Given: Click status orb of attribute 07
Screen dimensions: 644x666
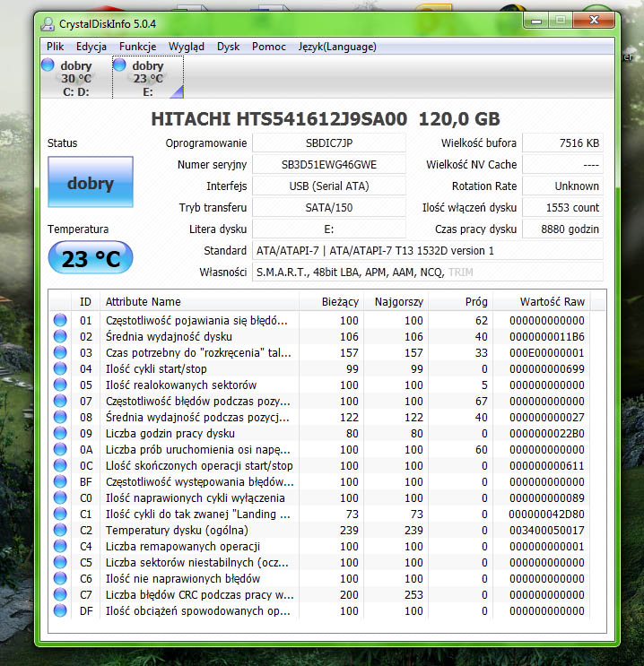Looking at the screenshot, I should pyautogui.click(x=60, y=401).
